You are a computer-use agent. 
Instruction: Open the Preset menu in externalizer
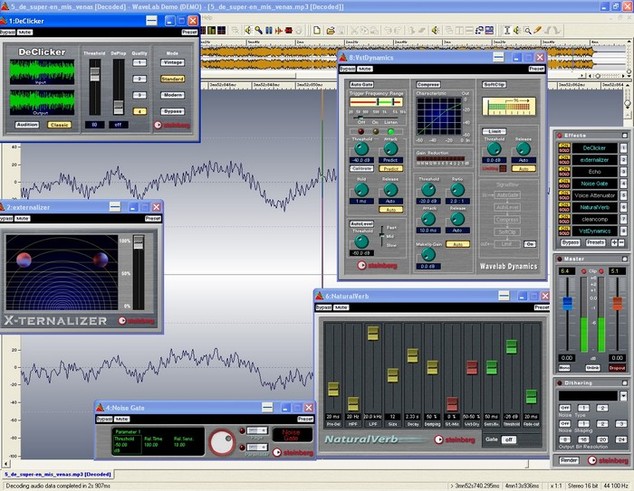(153, 218)
